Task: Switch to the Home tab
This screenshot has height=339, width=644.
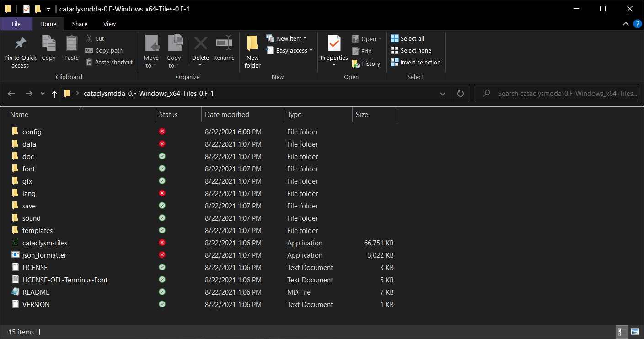Action: [48, 24]
